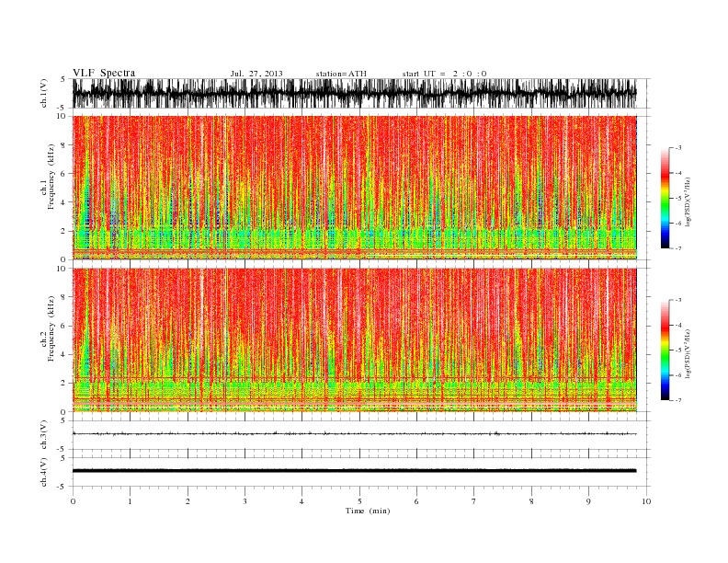Screen dimensions: 728x563
Task: Click the ch.1 PSD color scale bar
Action: click(x=665, y=198)
